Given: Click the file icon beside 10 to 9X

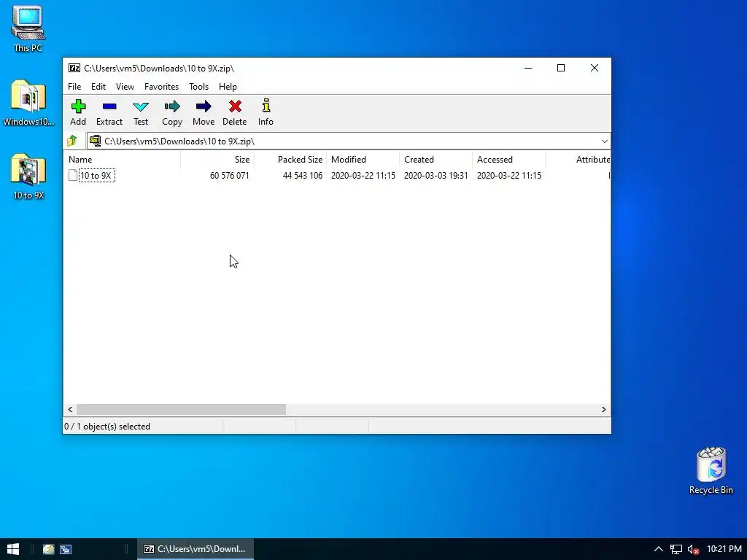Looking at the screenshot, I should tap(73, 175).
